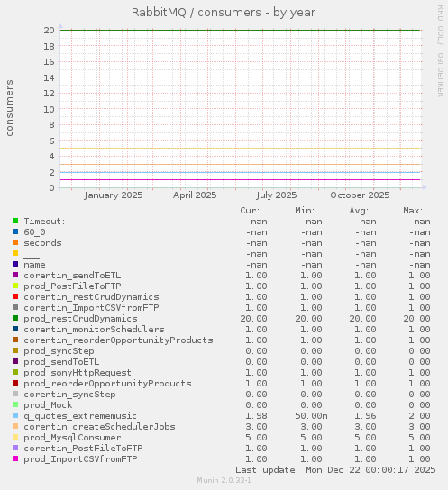
Task: Click the q_quotes_extrememusic legend label
Action: tap(80, 416)
